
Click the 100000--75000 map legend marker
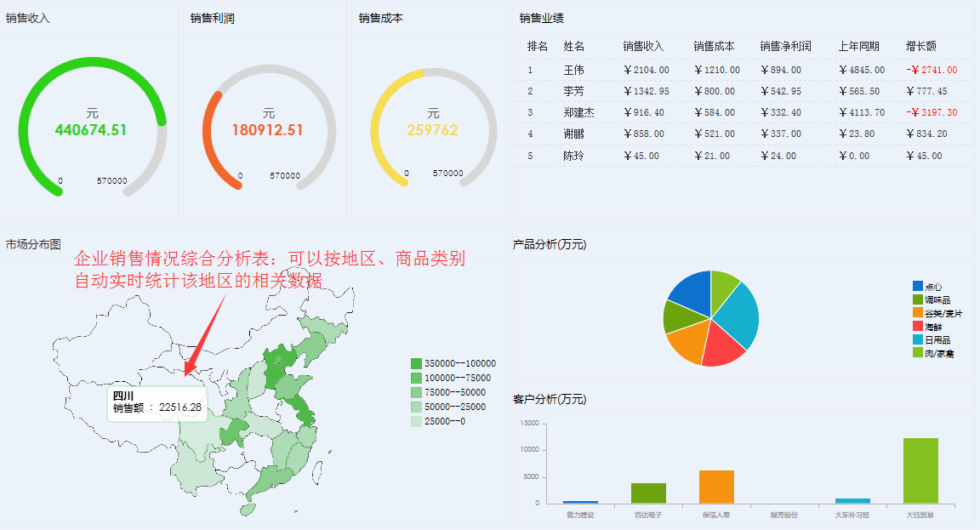[416, 377]
